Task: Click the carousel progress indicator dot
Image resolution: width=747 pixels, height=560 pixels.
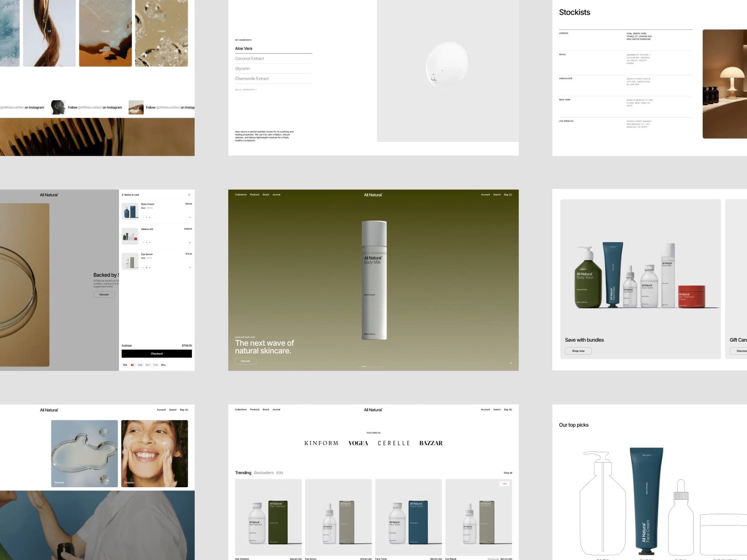Action: pyautogui.click(x=364, y=366)
